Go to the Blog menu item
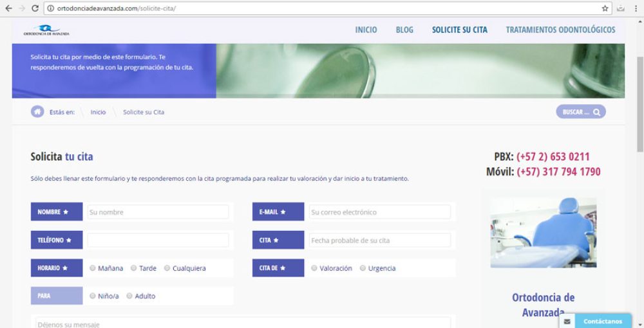 point(404,30)
